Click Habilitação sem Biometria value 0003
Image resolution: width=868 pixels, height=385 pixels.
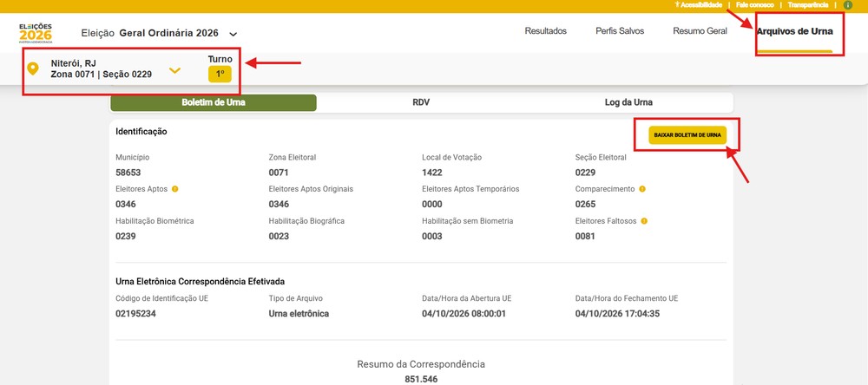click(431, 236)
